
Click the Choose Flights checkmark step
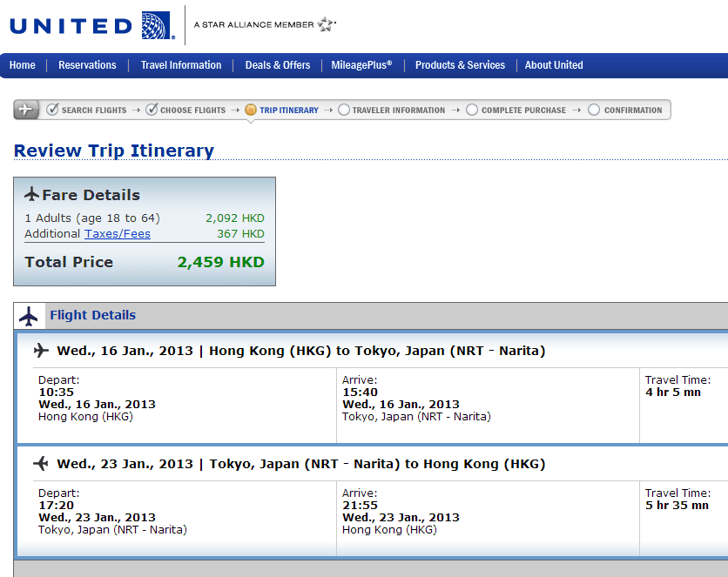[152, 110]
